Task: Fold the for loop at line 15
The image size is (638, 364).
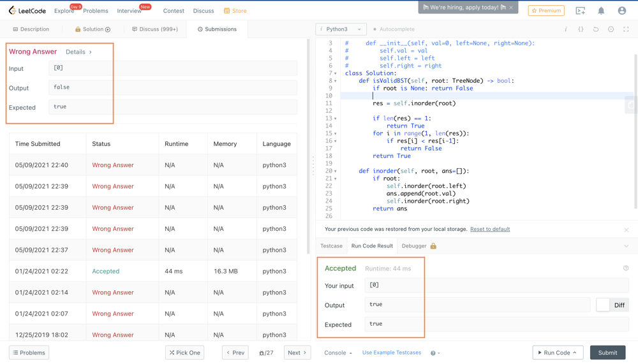Action: tap(336, 134)
